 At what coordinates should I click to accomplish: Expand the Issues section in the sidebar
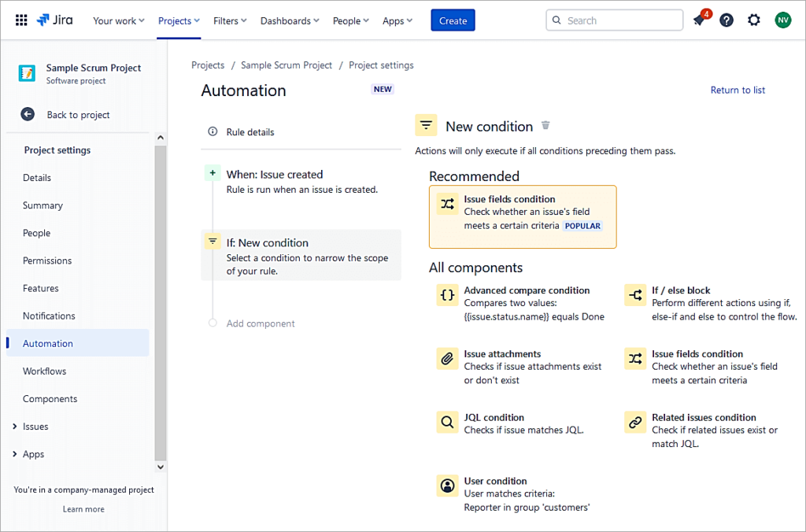35,426
